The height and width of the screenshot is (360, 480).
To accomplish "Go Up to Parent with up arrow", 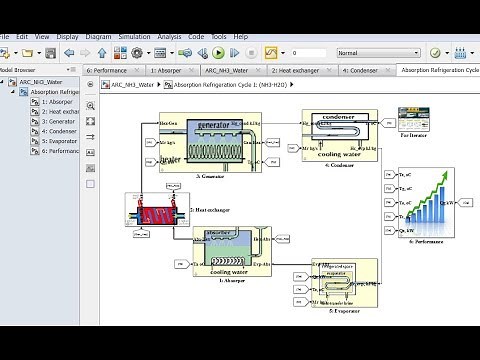I will (102, 53).
